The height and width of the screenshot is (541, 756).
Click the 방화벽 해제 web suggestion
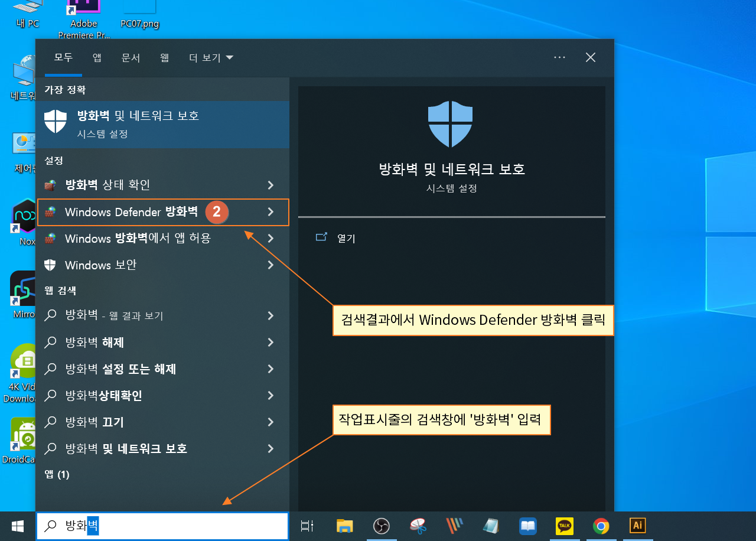tap(162, 343)
